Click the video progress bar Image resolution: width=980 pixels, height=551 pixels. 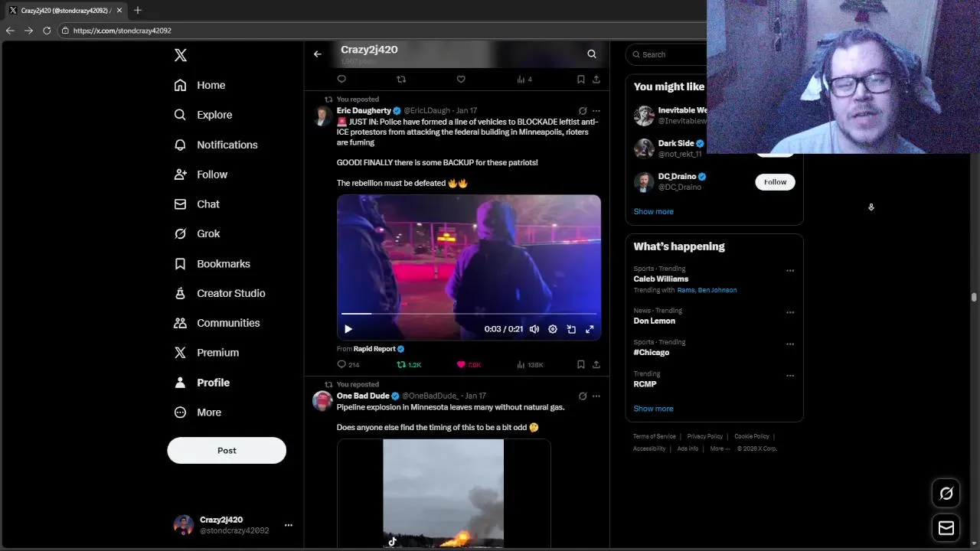pyautogui.click(x=469, y=314)
